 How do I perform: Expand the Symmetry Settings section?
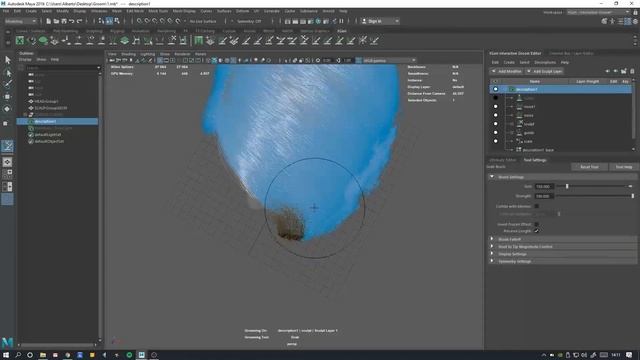(x=563, y=261)
